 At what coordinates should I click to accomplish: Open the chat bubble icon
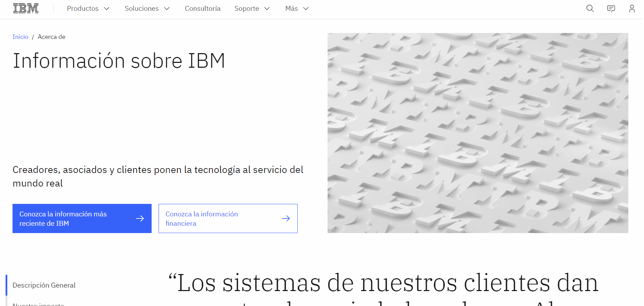pyautogui.click(x=611, y=8)
